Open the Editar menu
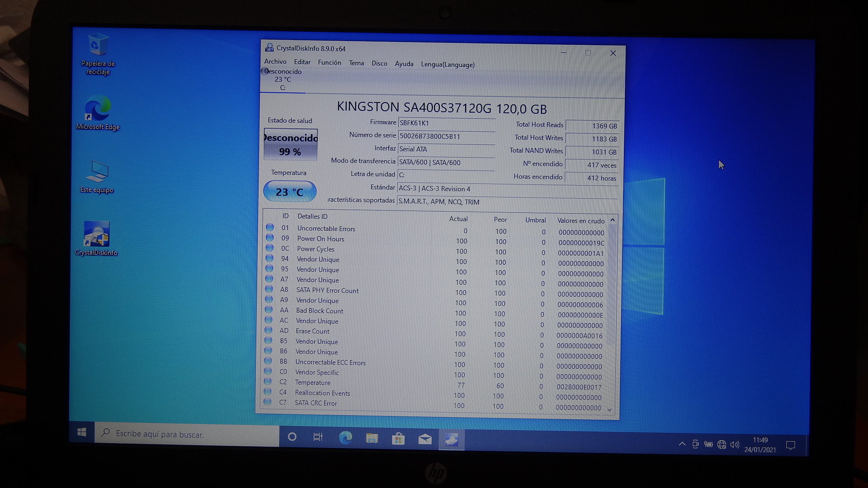Screen dimensions: 868x488 tap(302, 62)
